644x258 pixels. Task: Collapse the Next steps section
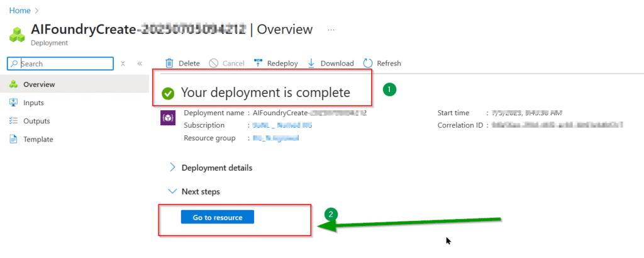(x=194, y=191)
